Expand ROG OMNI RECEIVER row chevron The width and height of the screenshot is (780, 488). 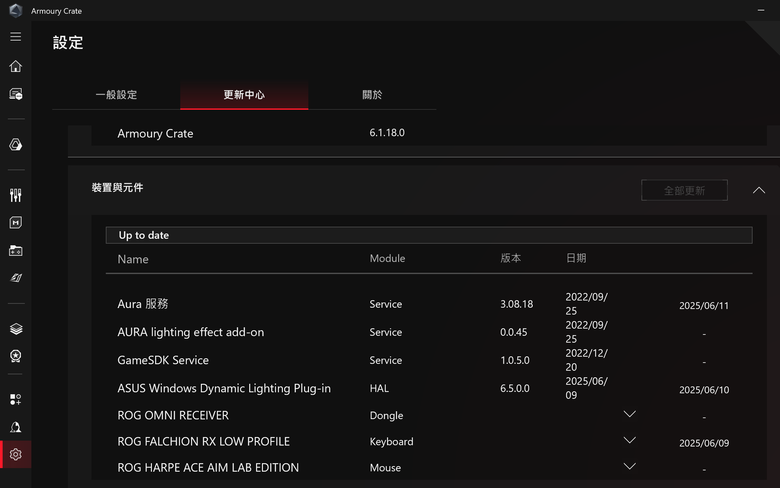click(630, 414)
